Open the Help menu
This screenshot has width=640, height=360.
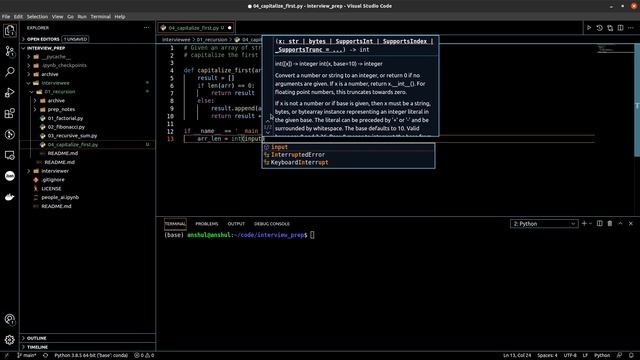click(x=120, y=17)
